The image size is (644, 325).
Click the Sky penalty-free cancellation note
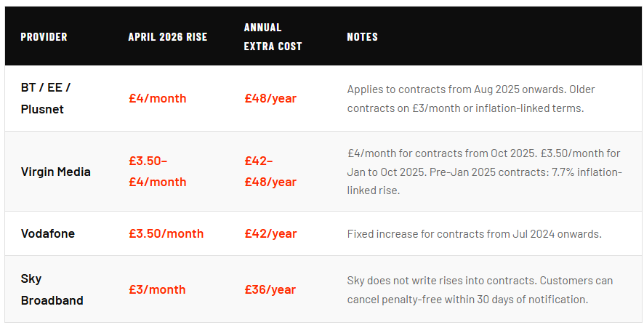tap(480, 289)
